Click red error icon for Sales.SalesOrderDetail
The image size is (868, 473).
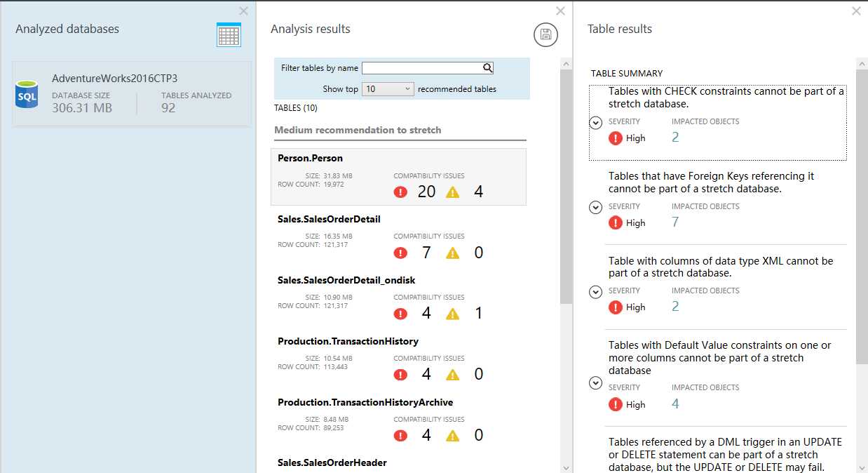pos(400,253)
